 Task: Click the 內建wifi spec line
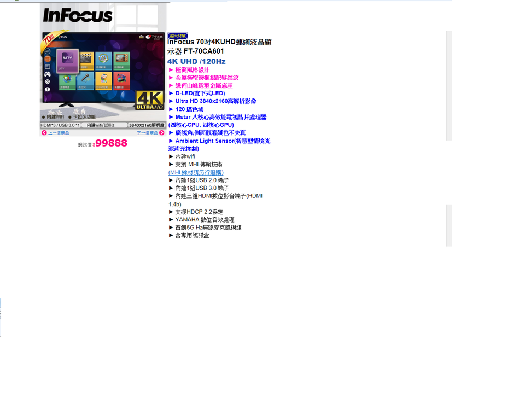tap(182, 157)
